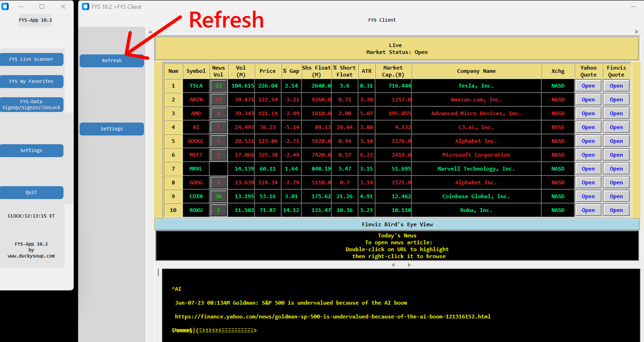
Task: Click the Goldman S&P 500 news headline
Action: point(291,303)
